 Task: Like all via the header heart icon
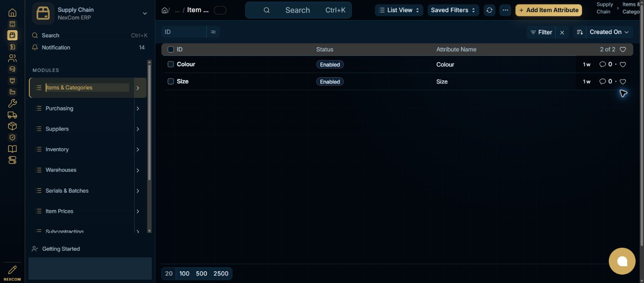click(623, 50)
